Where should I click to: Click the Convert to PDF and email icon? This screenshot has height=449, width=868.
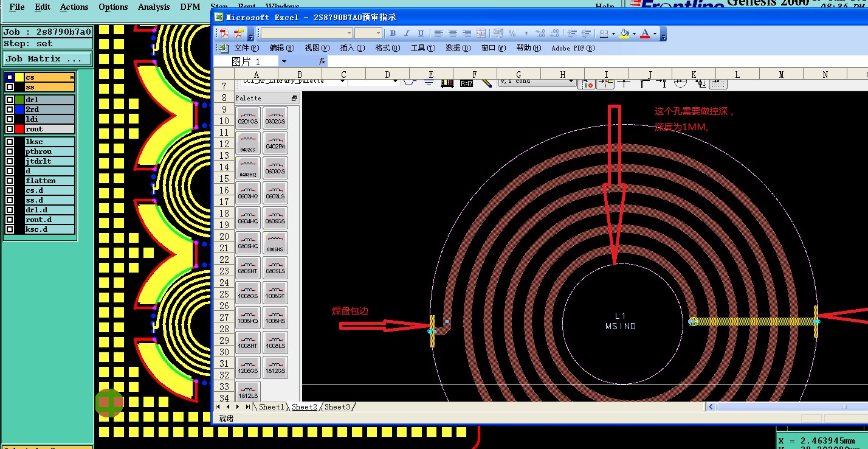point(238,33)
